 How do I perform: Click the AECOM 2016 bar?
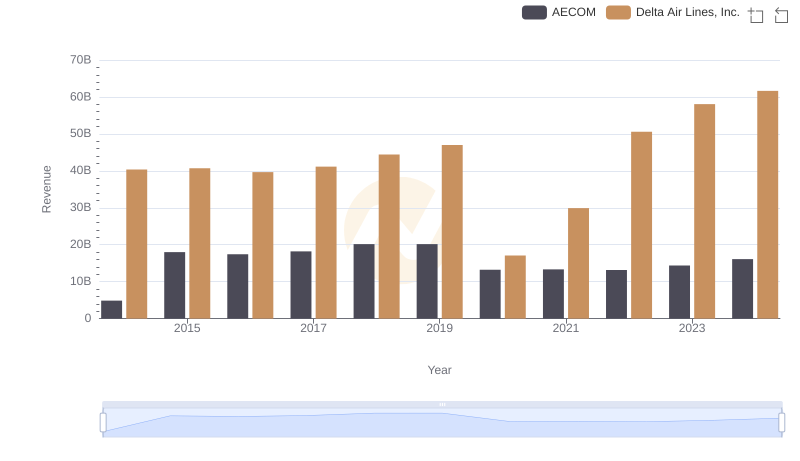tap(238, 286)
